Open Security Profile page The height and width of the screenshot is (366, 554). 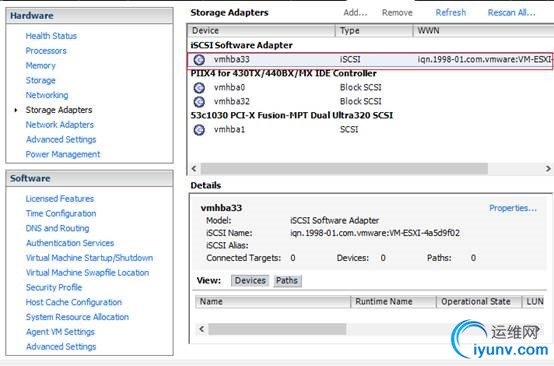click(54, 288)
